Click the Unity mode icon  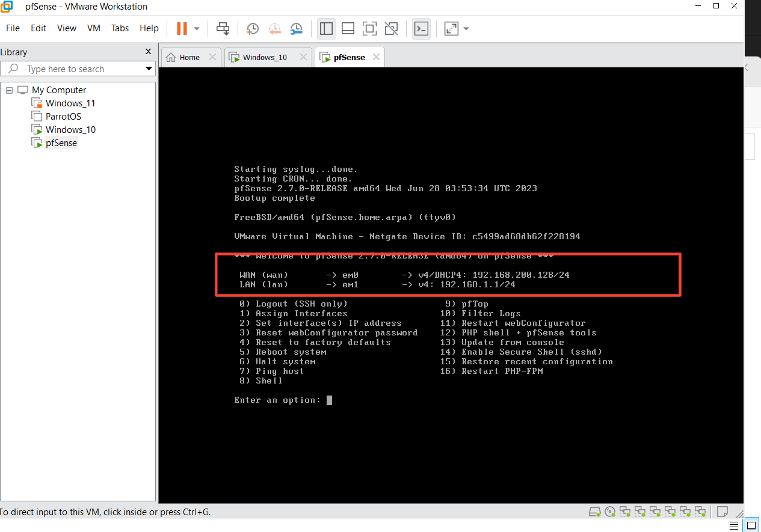click(391, 28)
